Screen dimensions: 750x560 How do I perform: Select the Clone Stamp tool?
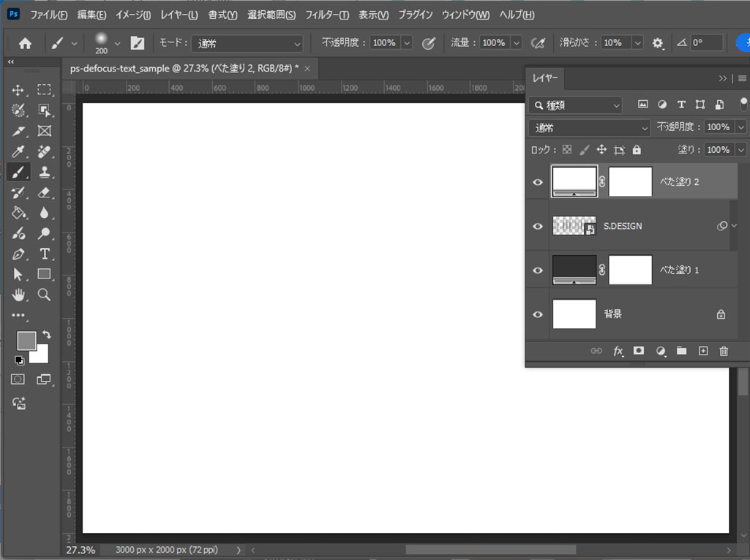(x=44, y=172)
